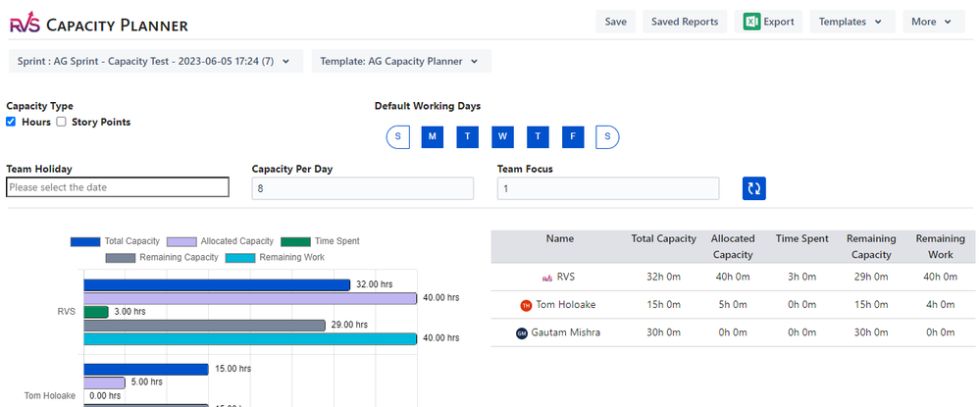Click the Excel icon on Export
The height and width of the screenshot is (407, 980).
(x=752, y=22)
